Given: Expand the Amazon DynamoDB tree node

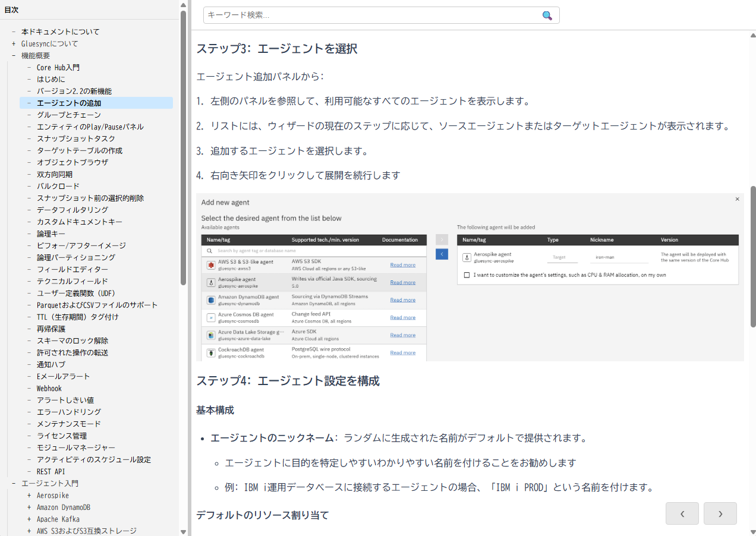Looking at the screenshot, I should tap(29, 507).
